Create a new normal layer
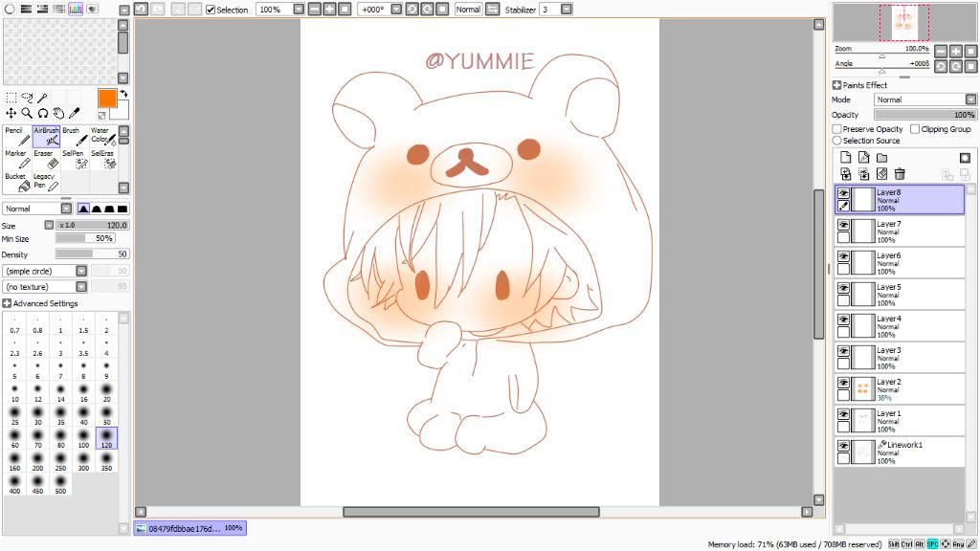The width and height of the screenshot is (980, 551). click(x=846, y=158)
